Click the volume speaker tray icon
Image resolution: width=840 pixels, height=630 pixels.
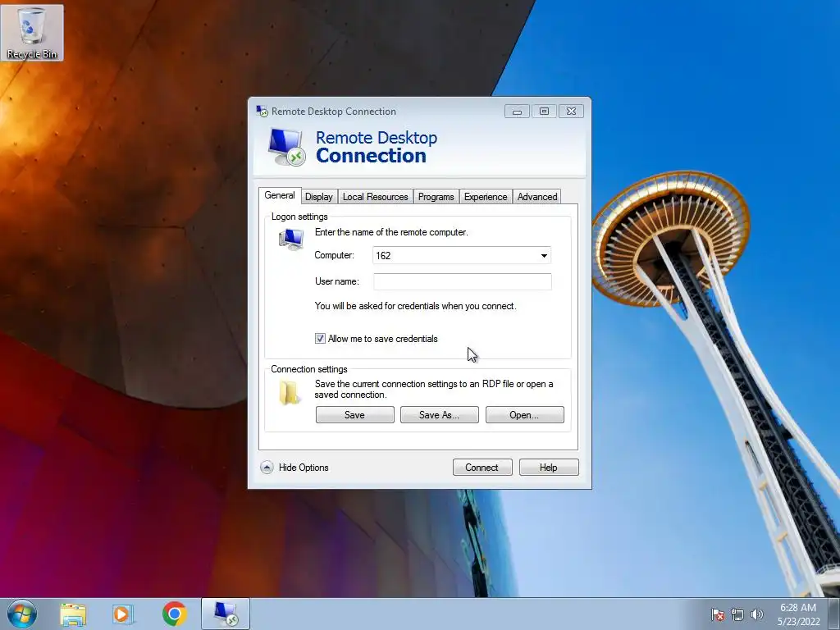click(x=757, y=614)
